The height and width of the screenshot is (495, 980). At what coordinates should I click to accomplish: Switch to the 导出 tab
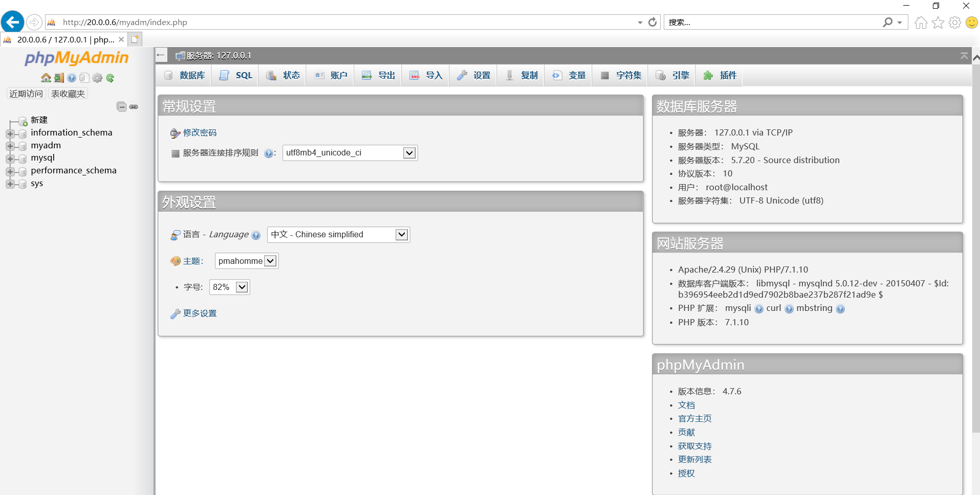379,75
